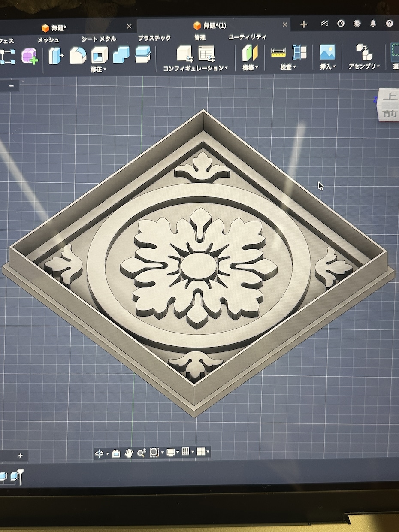
Task: Activate the Orbit tool in navigation bar
Action: [x=99, y=453]
